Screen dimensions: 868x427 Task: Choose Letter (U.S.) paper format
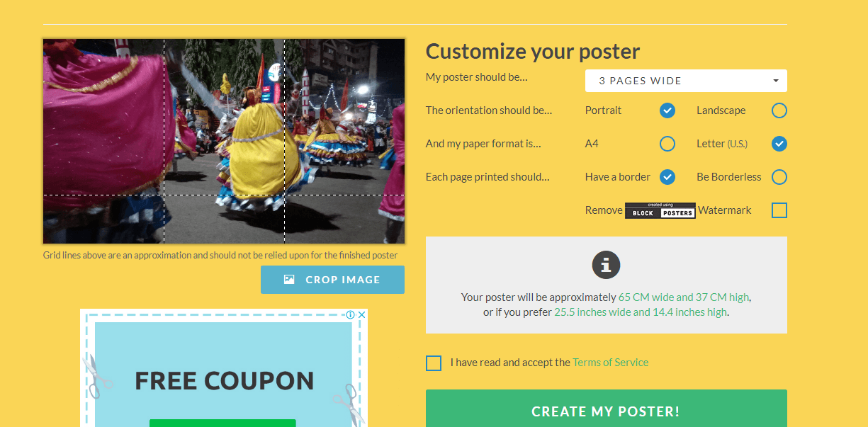pyautogui.click(x=779, y=144)
